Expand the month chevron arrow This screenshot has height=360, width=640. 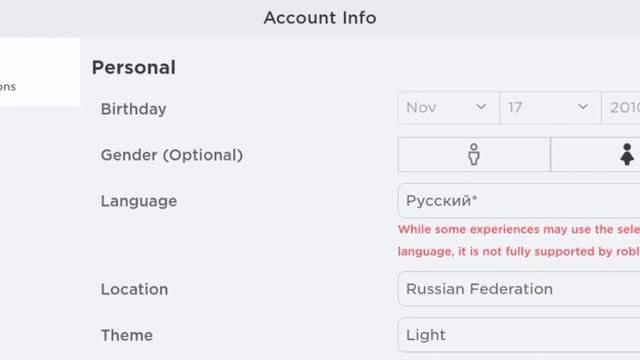(481, 107)
